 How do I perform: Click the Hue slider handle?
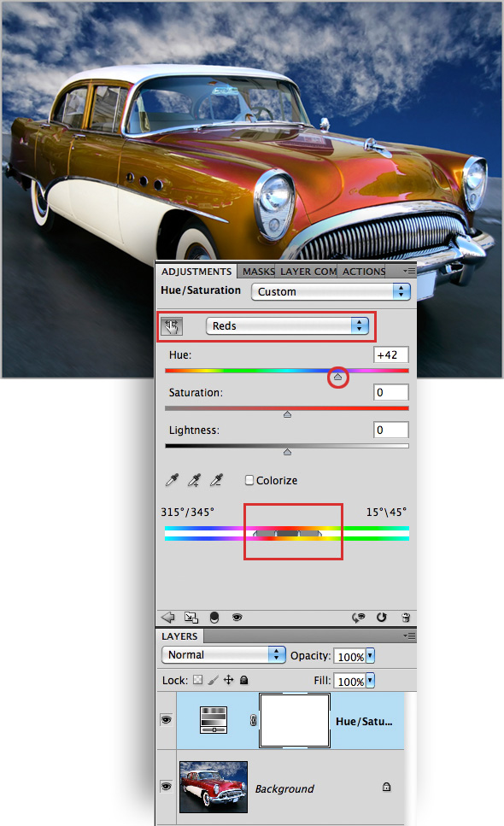(338, 377)
